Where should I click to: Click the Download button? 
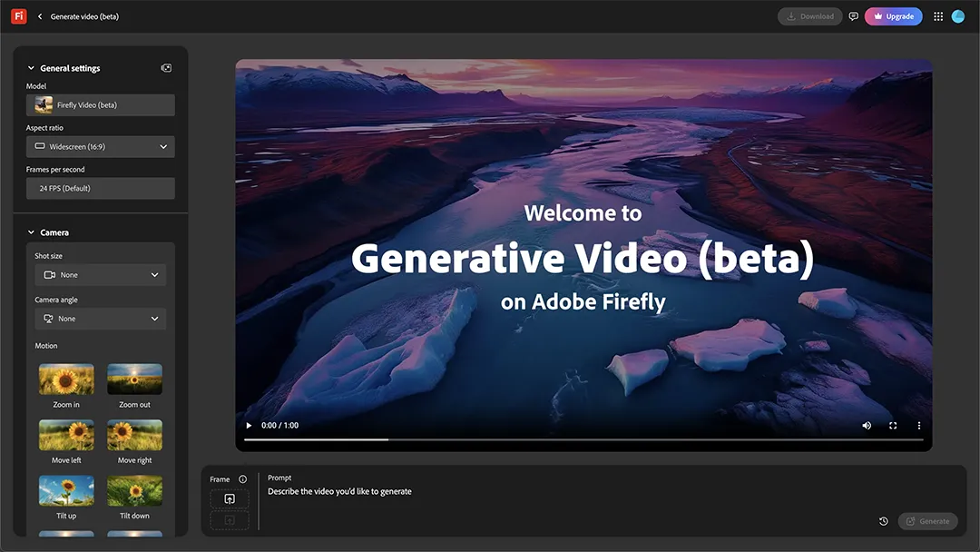810,16
